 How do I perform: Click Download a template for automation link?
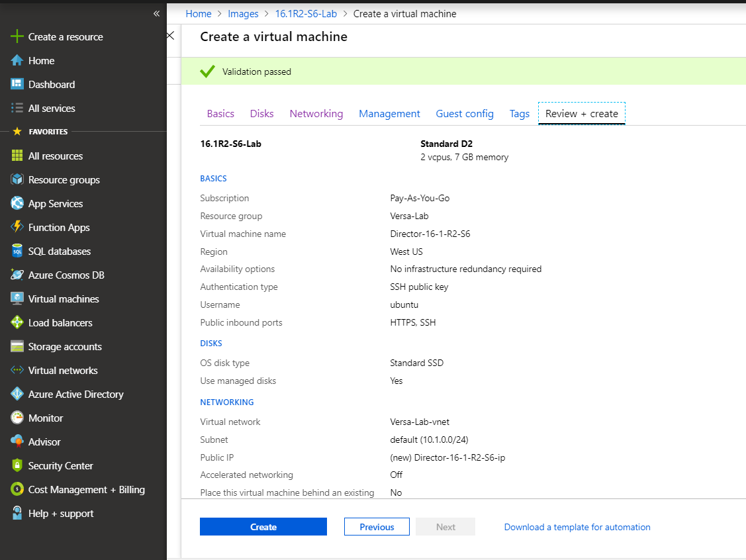click(577, 527)
